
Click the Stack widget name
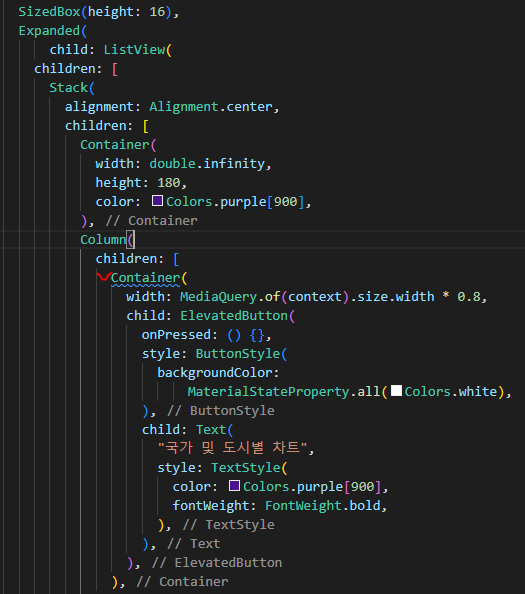69,88
